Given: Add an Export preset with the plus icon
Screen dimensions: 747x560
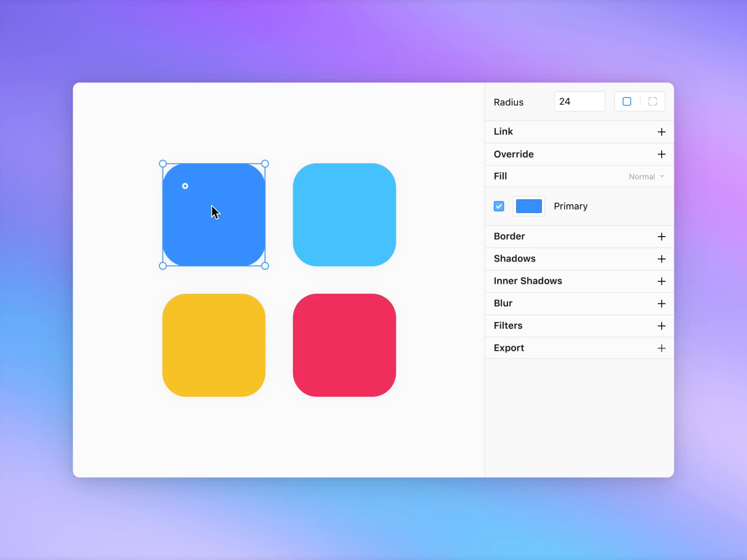Looking at the screenshot, I should [x=662, y=348].
